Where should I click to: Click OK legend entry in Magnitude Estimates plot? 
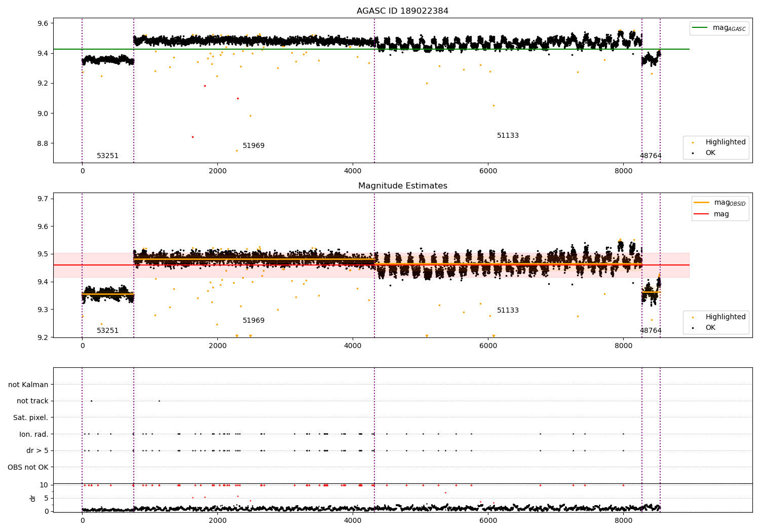(704, 327)
